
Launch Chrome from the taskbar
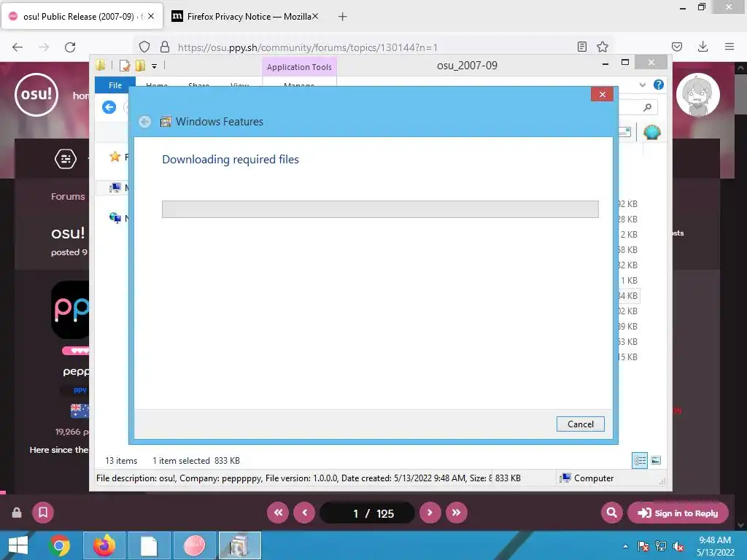point(59,545)
